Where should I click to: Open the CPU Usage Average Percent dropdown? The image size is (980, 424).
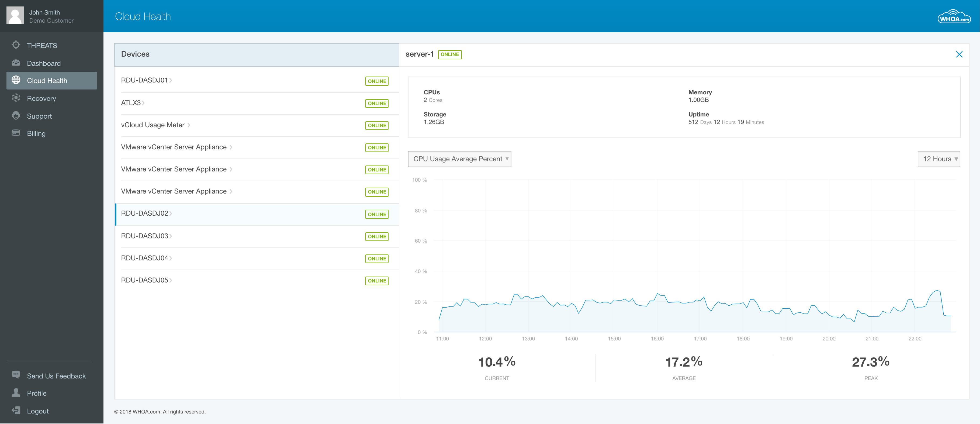click(459, 159)
